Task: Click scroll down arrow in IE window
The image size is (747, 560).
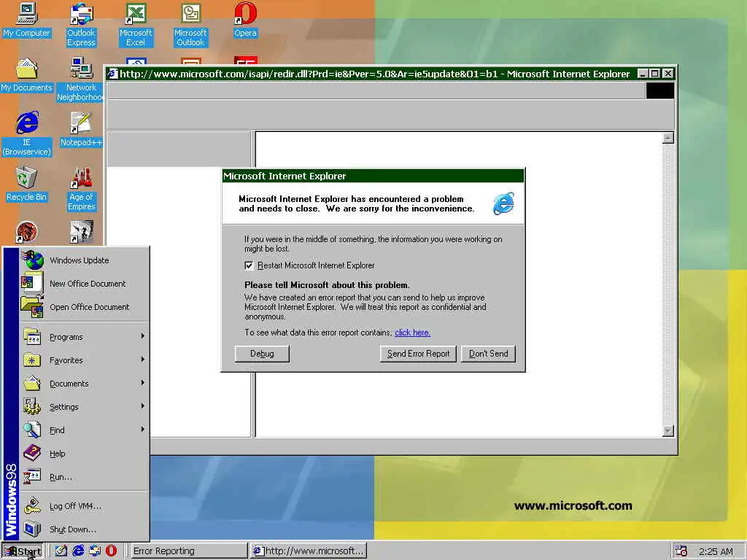Action: (x=668, y=430)
